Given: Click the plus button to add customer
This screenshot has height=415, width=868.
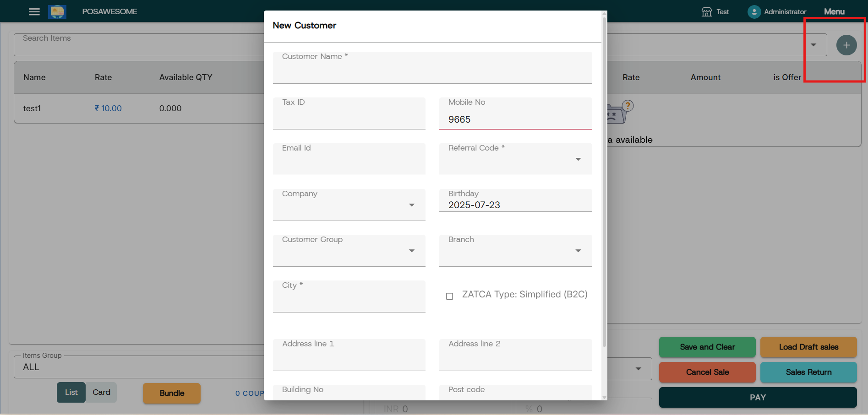Looking at the screenshot, I should [x=846, y=45].
